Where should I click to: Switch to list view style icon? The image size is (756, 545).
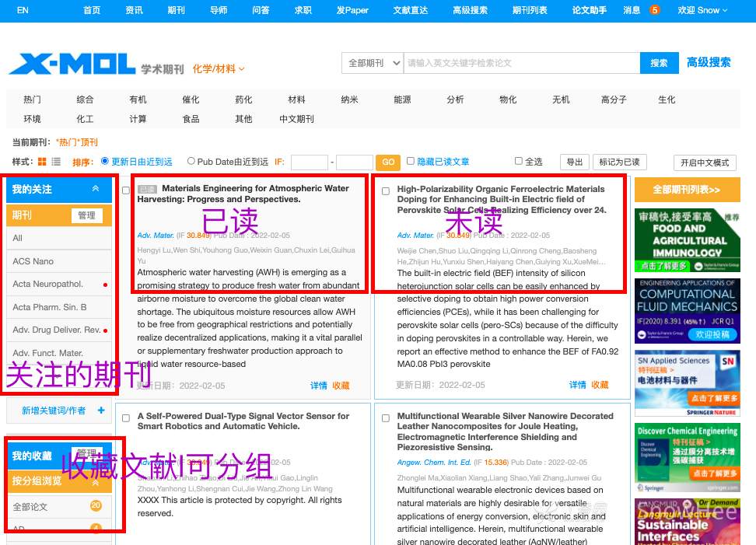[56, 162]
